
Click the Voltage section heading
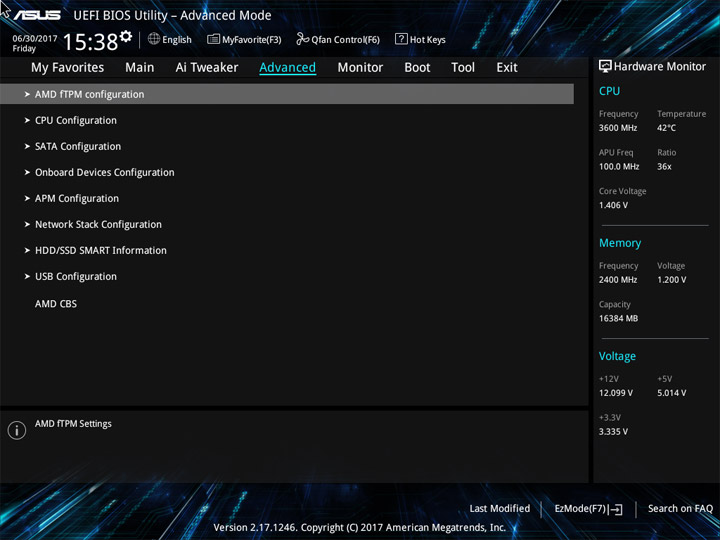(x=617, y=356)
